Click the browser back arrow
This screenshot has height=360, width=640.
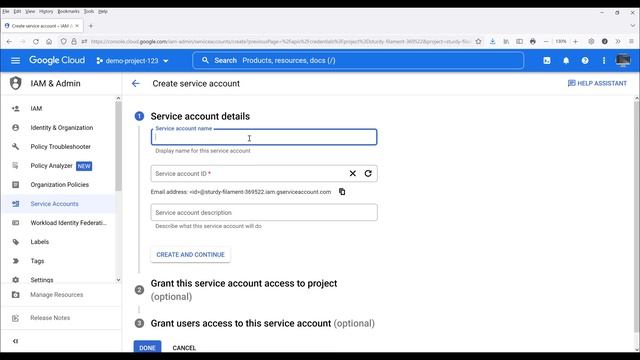tap(9, 42)
